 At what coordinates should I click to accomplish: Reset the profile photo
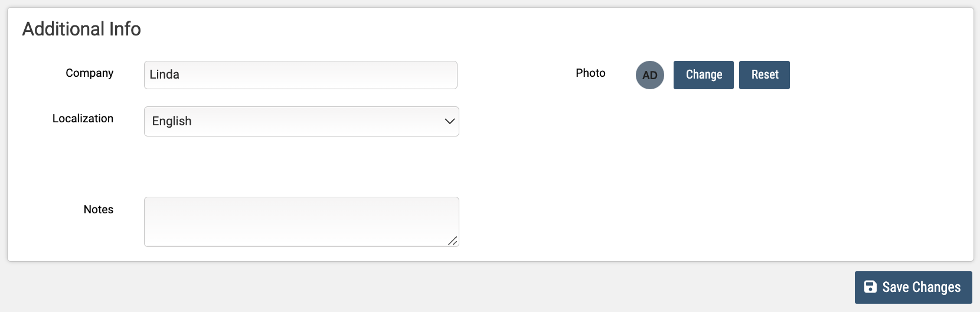tap(765, 75)
